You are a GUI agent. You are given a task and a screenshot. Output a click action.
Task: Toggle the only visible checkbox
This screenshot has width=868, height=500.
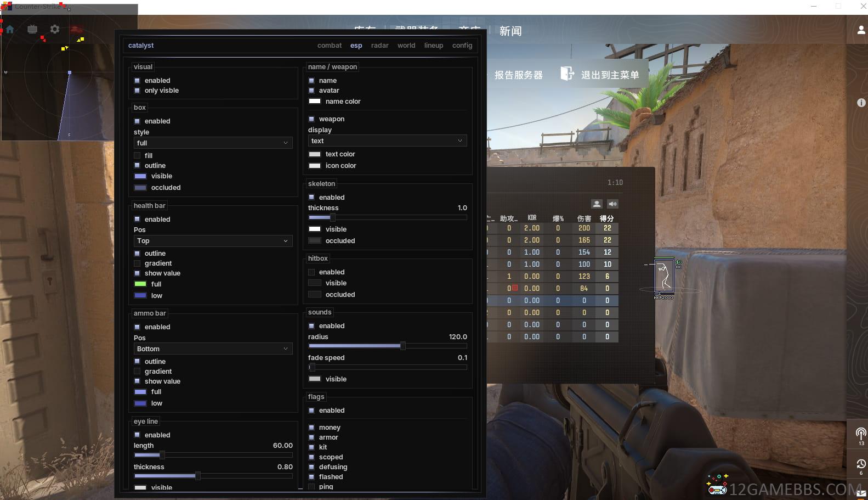[x=137, y=91]
